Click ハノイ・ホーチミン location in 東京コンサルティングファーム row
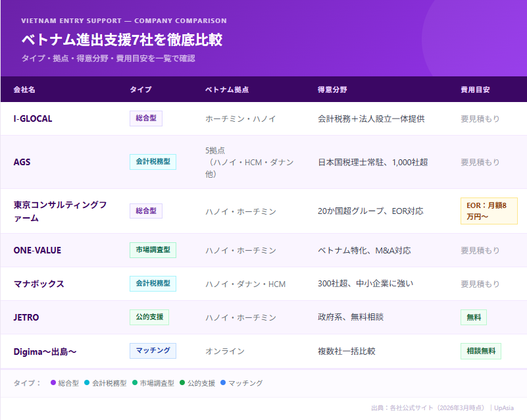Image resolution: width=527 pixels, height=420 pixels. [241, 211]
